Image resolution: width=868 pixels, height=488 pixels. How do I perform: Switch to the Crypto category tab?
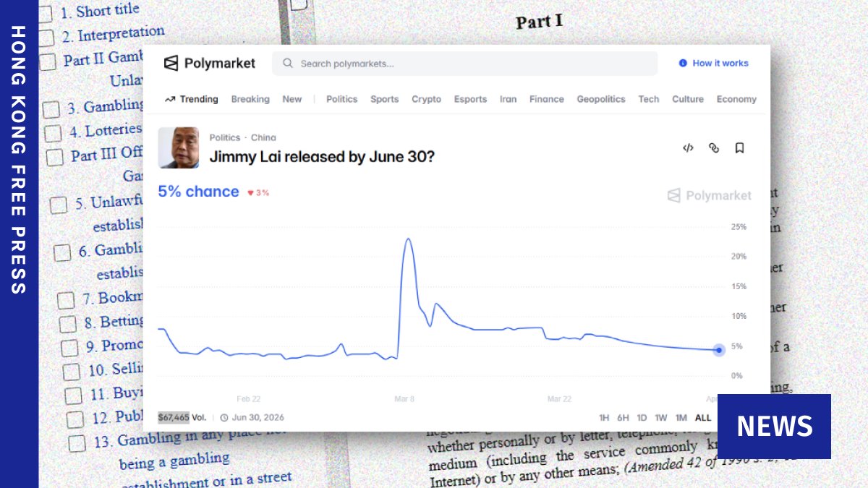(x=426, y=100)
